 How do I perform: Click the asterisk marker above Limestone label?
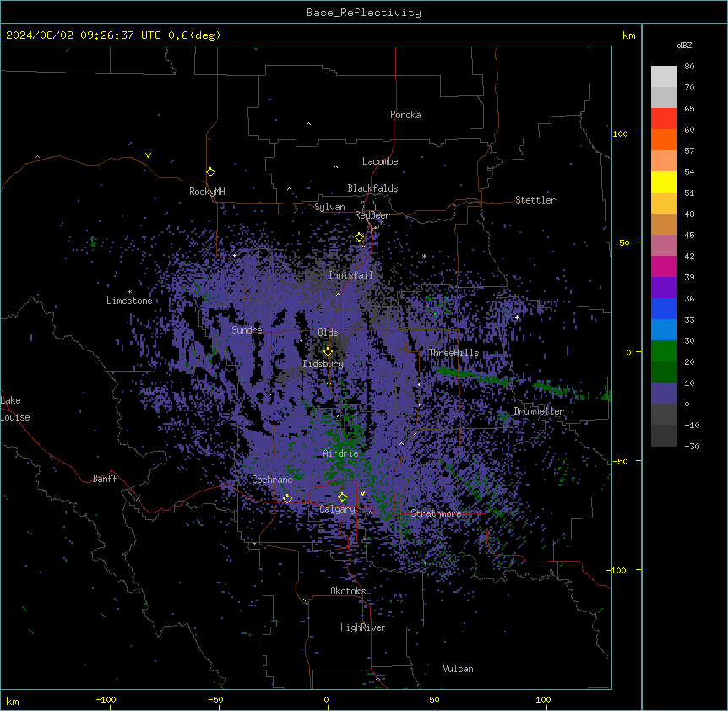click(x=129, y=292)
